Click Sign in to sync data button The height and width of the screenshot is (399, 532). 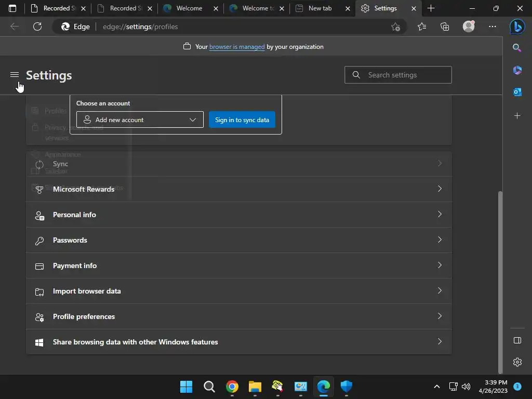pos(242,120)
